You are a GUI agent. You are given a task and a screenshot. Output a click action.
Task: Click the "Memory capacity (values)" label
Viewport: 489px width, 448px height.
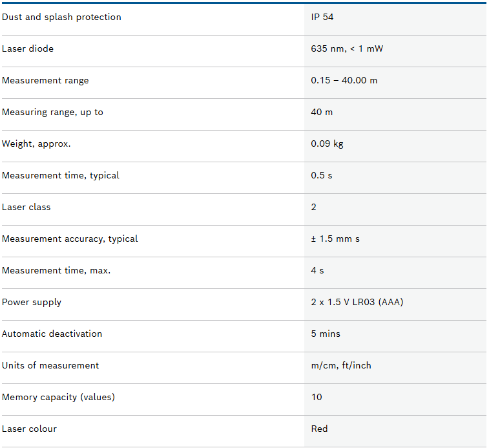(x=58, y=398)
